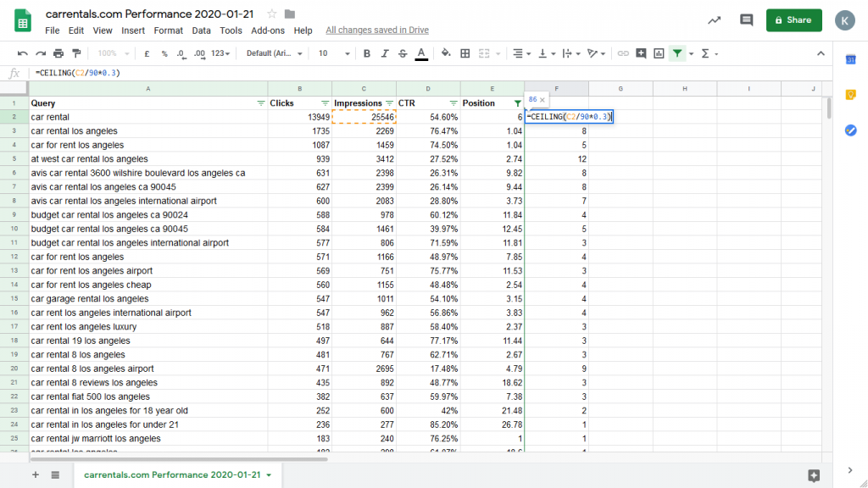
Task: Open the Tools menu
Action: tap(231, 30)
